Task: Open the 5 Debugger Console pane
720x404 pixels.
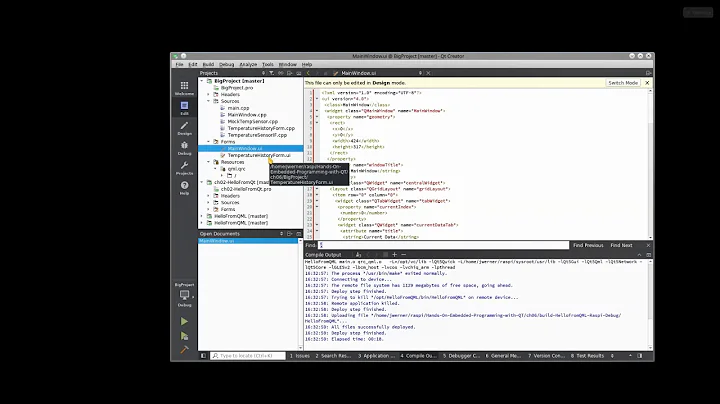Action: [461, 356]
